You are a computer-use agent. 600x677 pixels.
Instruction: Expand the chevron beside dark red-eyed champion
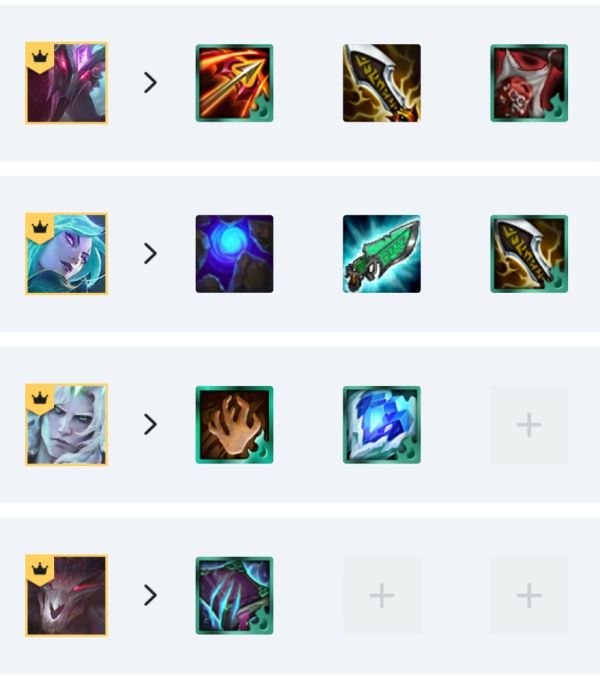pyautogui.click(x=150, y=595)
